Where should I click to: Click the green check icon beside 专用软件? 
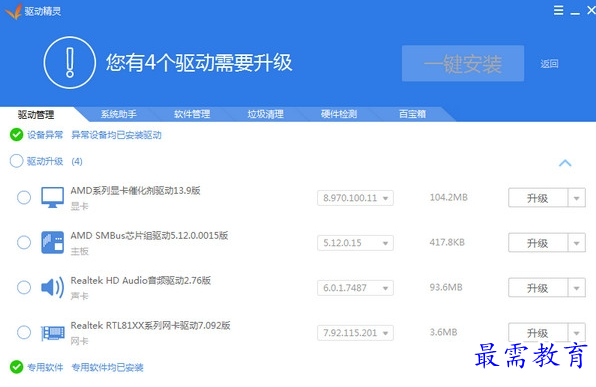16,367
